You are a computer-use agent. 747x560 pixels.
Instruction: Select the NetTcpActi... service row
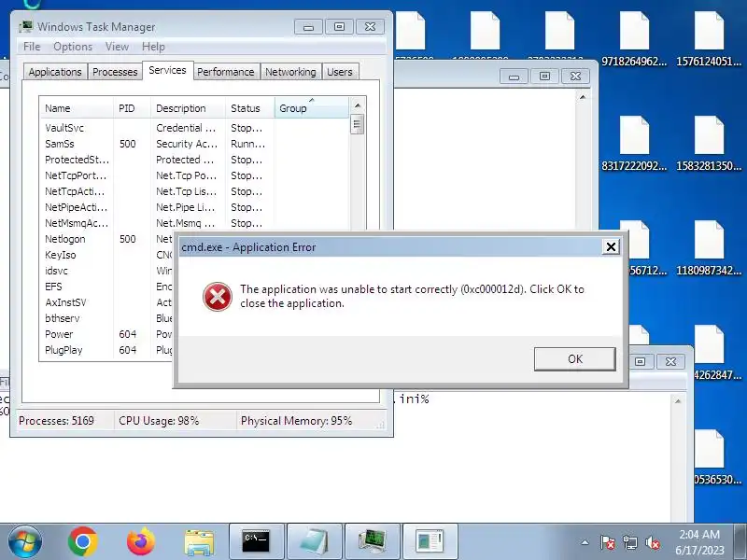click(x=194, y=191)
